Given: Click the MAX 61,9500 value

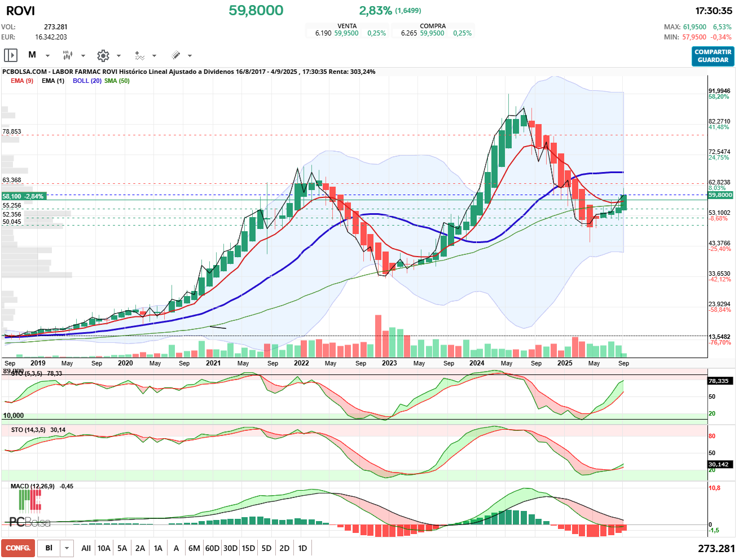Looking at the screenshot, I should pos(694,27).
